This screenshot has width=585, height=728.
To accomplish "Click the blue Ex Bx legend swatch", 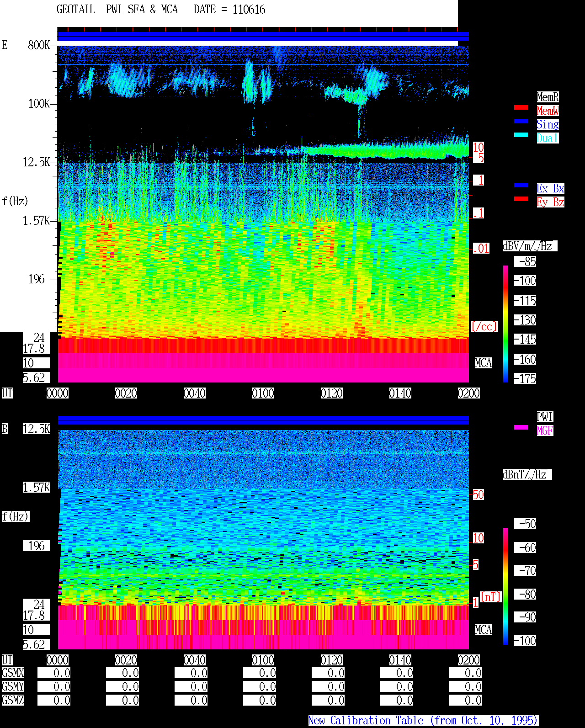I will [521, 185].
